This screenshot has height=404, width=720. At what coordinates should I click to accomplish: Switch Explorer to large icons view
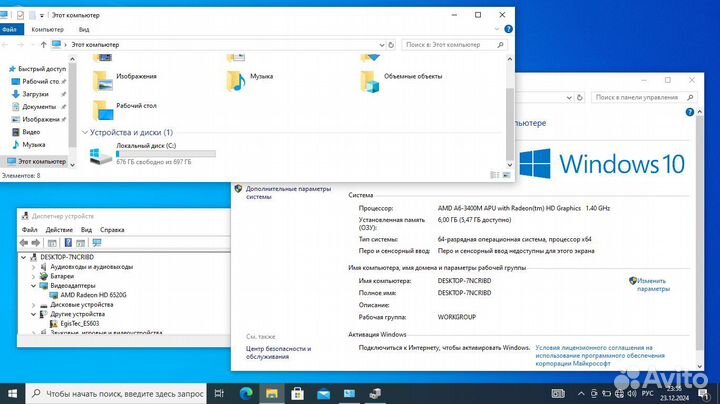506,175
